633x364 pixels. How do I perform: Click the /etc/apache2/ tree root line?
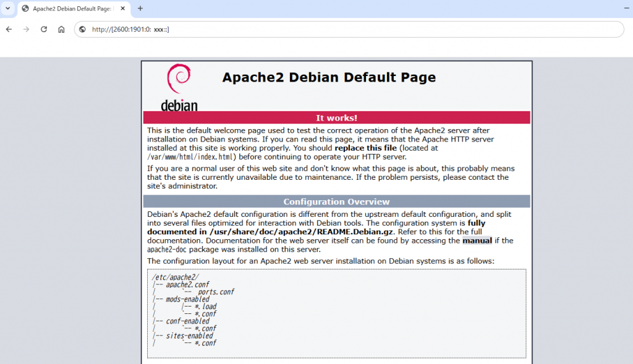coord(175,277)
